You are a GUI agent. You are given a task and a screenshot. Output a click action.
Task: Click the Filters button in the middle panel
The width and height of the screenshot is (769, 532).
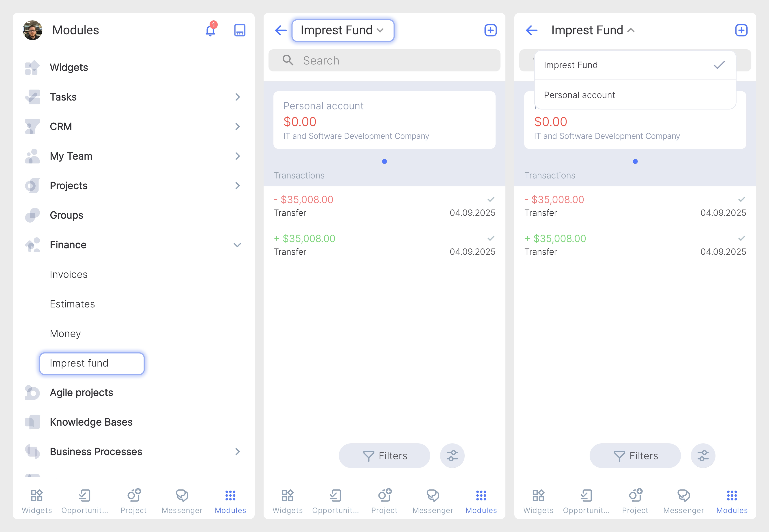click(384, 456)
